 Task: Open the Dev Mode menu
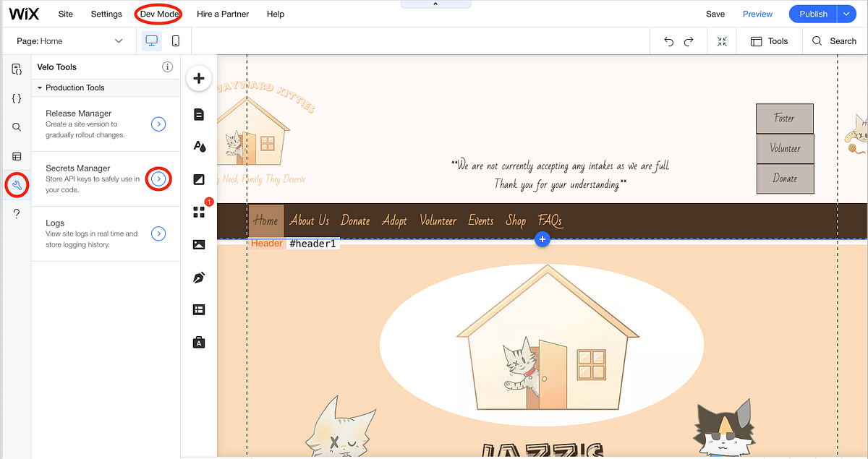158,14
